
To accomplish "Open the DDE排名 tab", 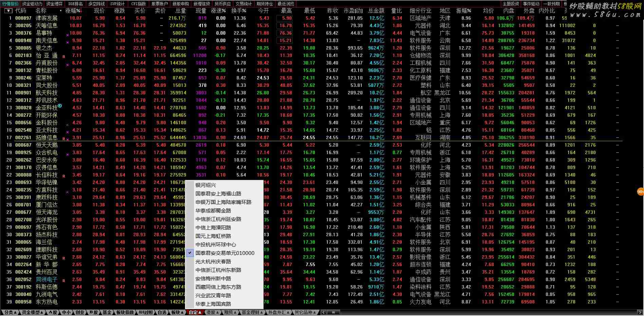I will pos(75,4).
